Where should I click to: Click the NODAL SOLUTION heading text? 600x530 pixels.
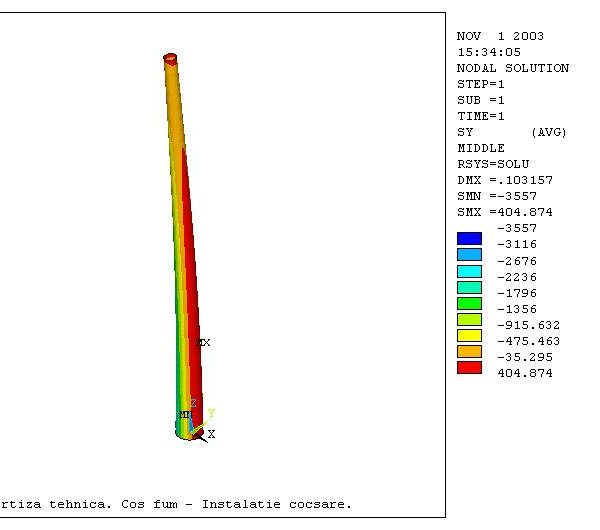(x=512, y=68)
